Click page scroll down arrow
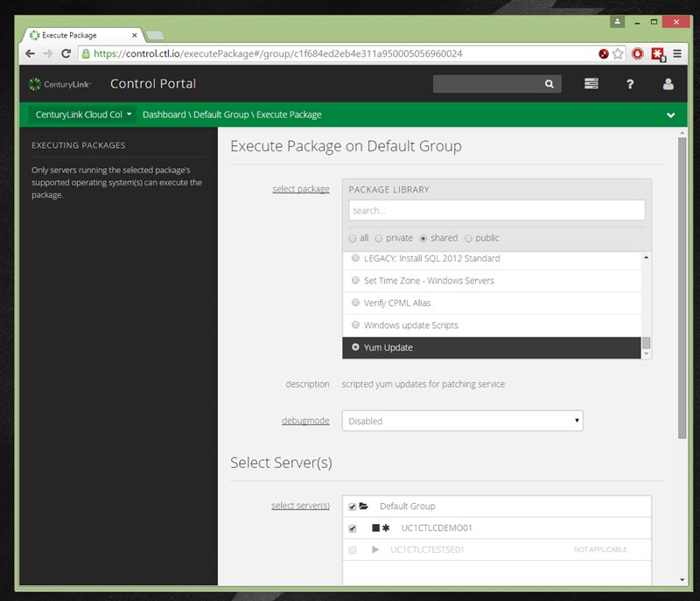Viewport: 700px width, 601px height. point(682,580)
